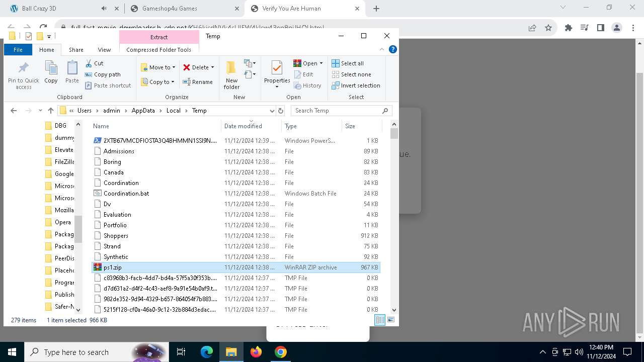
Task: Click Copy path in Clipboard group
Action: tap(103, 74)
